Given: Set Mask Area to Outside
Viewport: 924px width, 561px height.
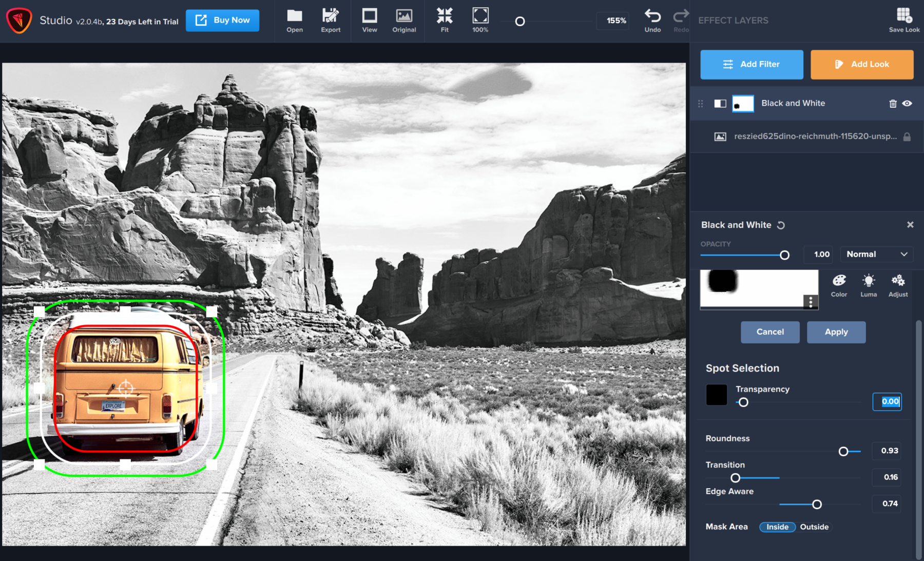Looking at the screenshot, I should (x=814, y=527).
